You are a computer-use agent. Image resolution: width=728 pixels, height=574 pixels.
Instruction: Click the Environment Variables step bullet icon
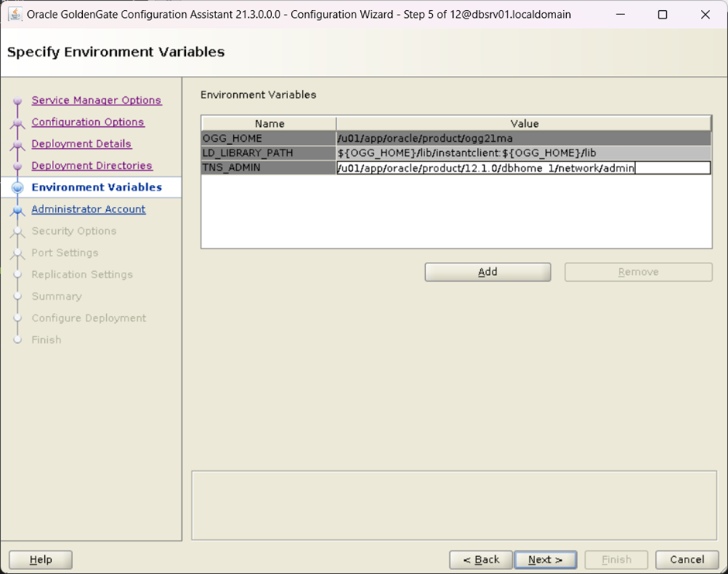point(18,187)
